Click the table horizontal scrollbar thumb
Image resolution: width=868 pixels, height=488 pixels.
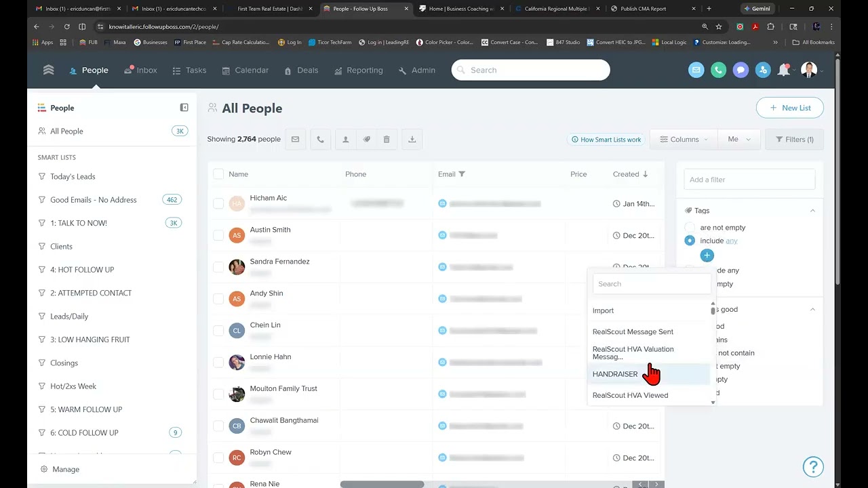[x=382, y=484]
